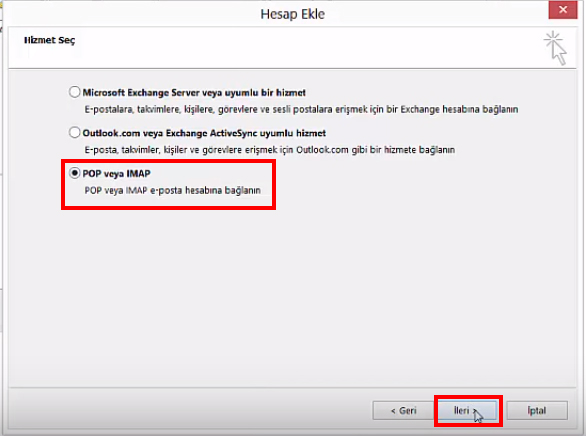Click the 'Outlook.com veya Exchange ActiveSync' label text

(204, 133)
